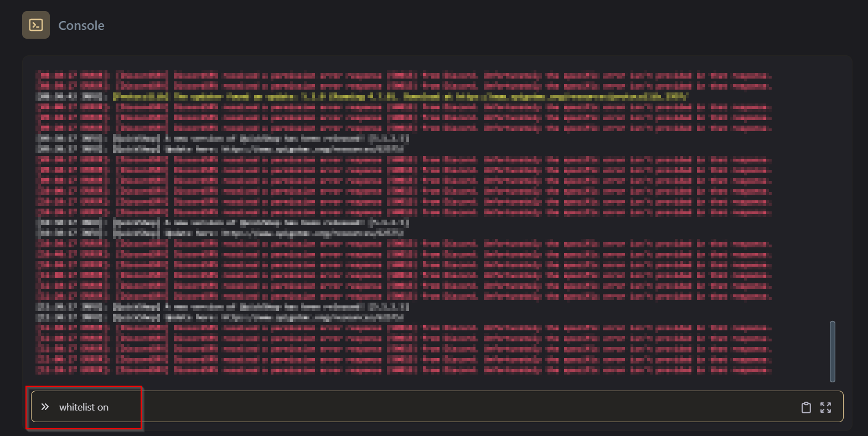Click the Console heading text
The image size is (868, 436).
[81, 25]
